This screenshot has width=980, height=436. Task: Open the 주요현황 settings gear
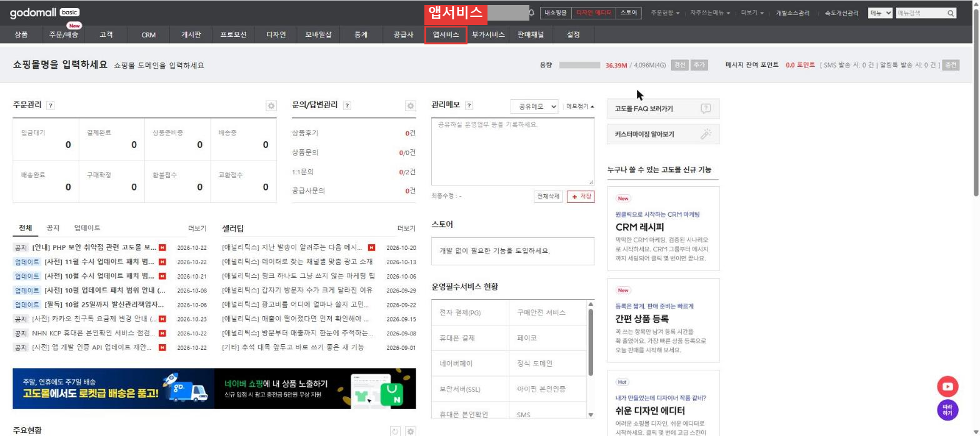(x=411, y=431)
